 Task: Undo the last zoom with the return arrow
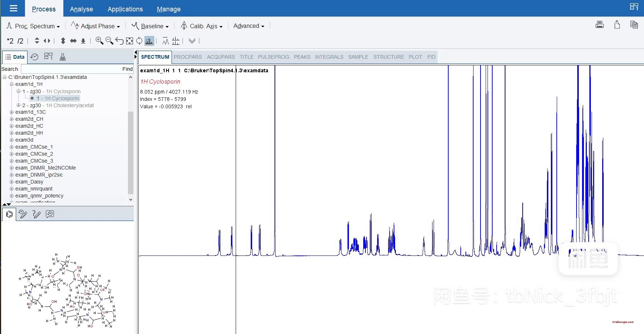point(119,41)
